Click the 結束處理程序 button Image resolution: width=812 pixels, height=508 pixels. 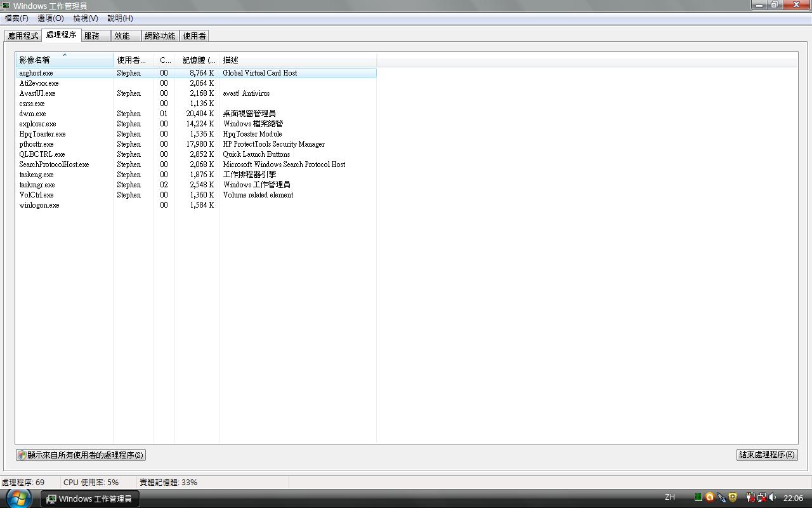tap(767, 455)
